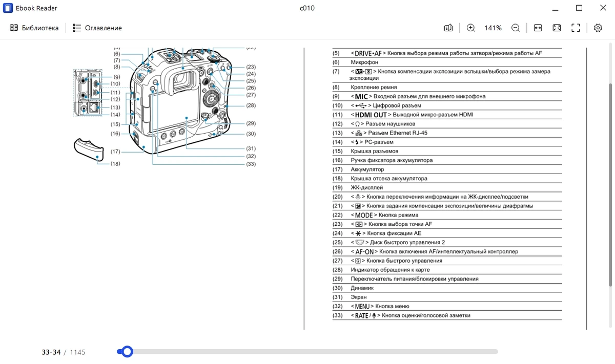Enter fullscreen reading mode
The image size is (615, 364).
click(576, 28)
